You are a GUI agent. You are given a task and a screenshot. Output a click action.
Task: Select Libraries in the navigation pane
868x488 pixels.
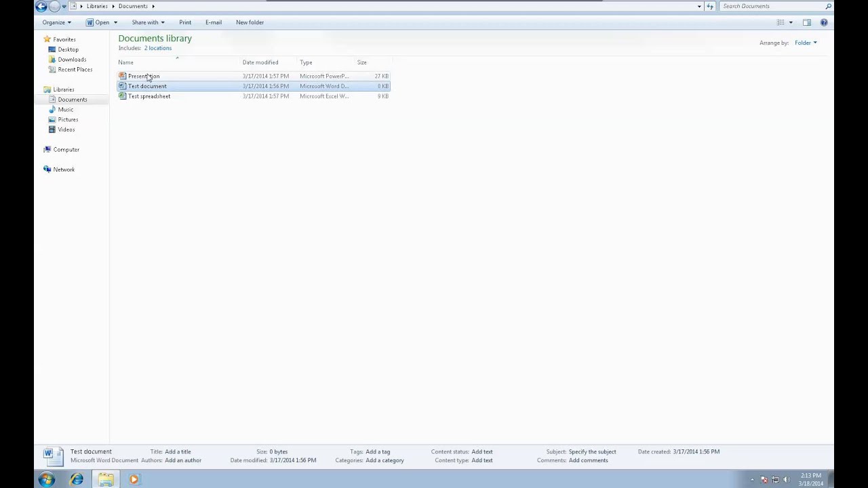coord(64,89)
